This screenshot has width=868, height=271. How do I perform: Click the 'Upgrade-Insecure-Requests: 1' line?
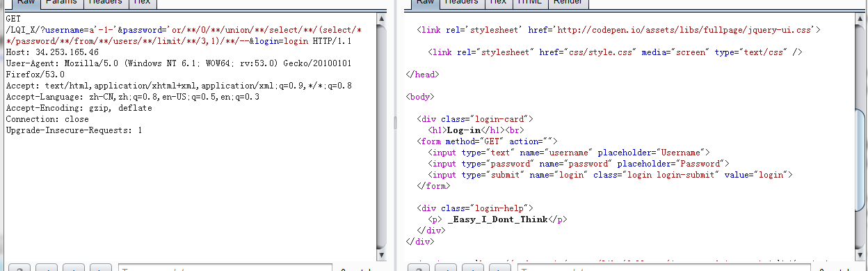coord(74,130)
